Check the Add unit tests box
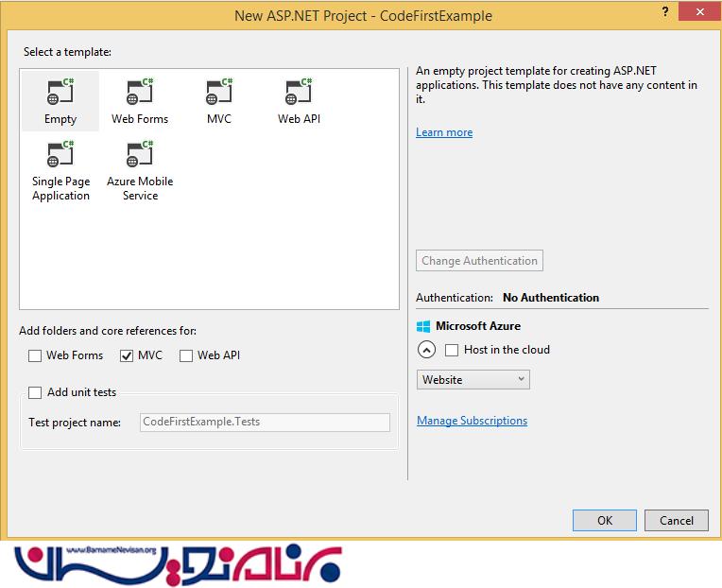The height and width of the screenshot is (588, 722). [35, 392]
